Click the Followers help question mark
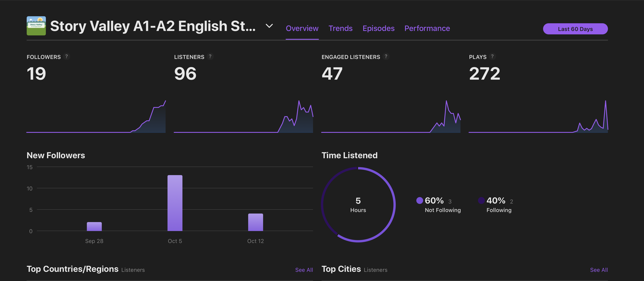Screen dimensions: 644x281 [x=67, y=57]
